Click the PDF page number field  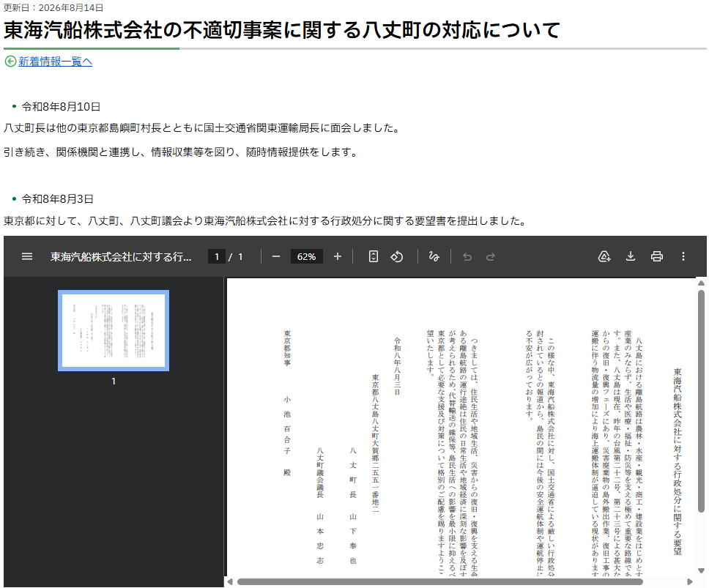(x=217, y=257)
